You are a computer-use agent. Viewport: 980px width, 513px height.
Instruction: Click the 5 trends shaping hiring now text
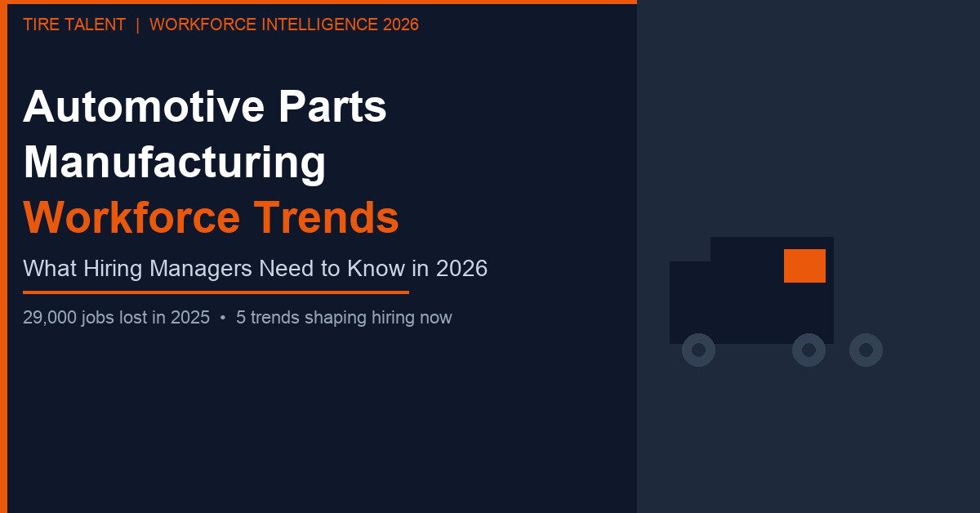(344, 318)
